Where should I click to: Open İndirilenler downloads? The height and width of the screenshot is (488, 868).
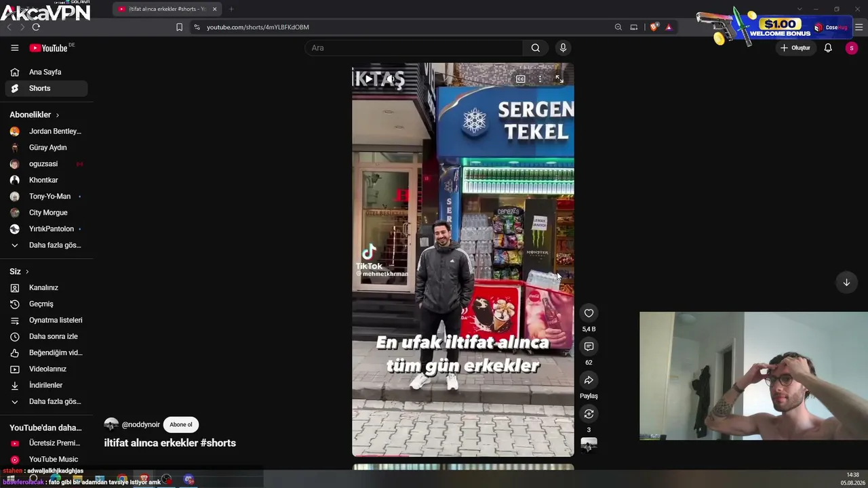tap(46, 386)
